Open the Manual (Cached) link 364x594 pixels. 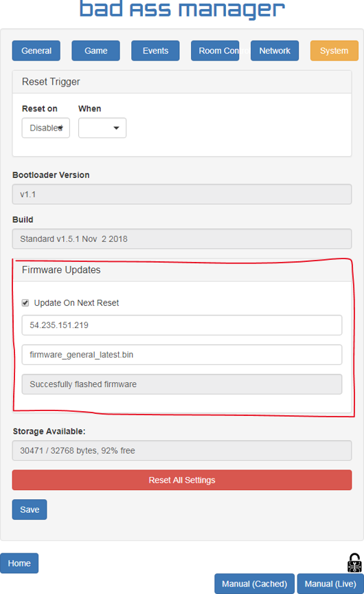pyautogui.click(x=254, y=584)
